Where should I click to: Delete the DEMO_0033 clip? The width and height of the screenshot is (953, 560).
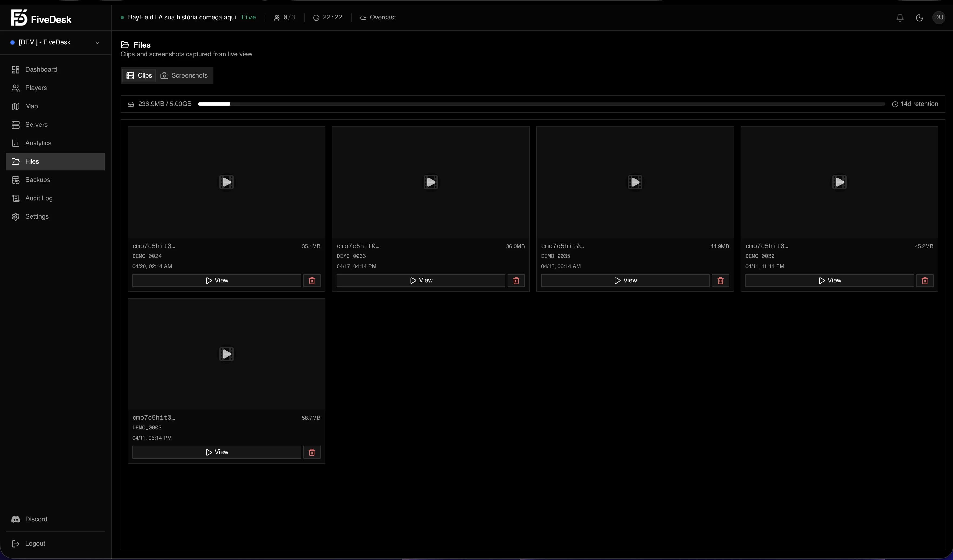coord(516,281)
